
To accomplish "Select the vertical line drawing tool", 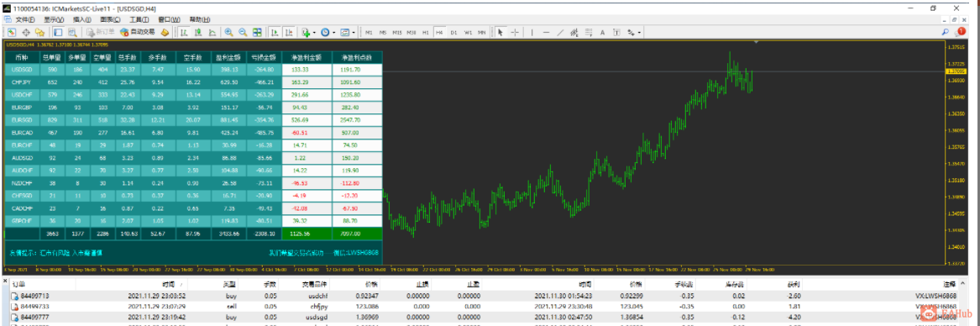I will tap(532, 32).
